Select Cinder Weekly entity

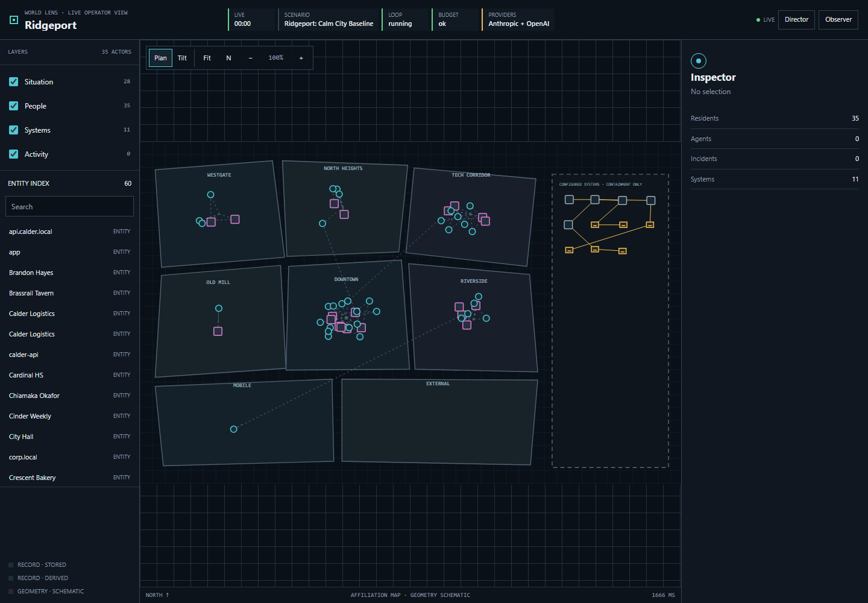(69, 416)
